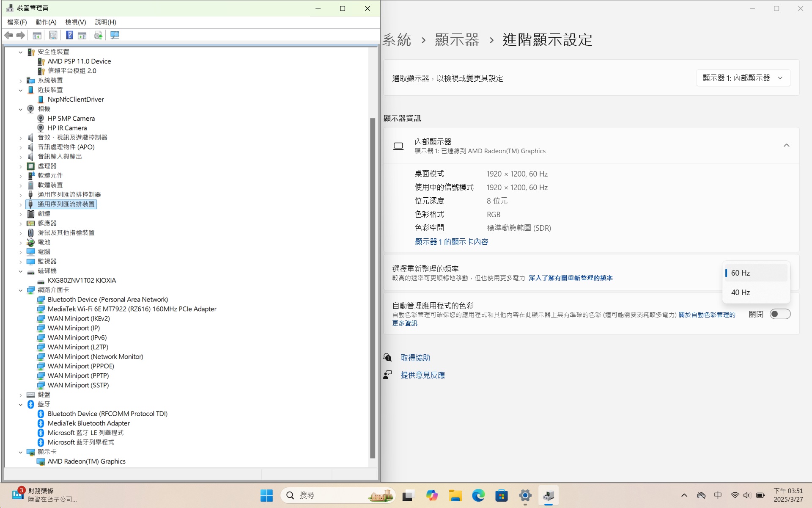Expand the 處理器 tree node

[x=20, y=166]
